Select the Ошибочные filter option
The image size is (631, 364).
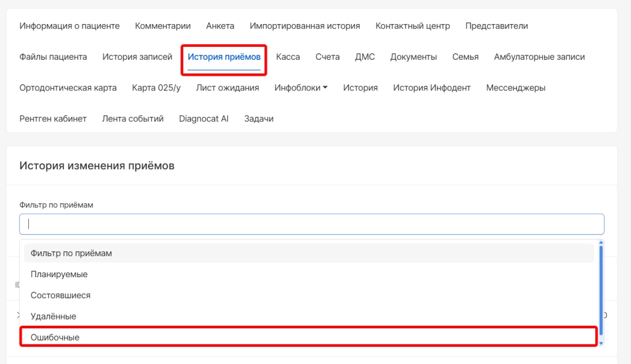pos(55,338)
